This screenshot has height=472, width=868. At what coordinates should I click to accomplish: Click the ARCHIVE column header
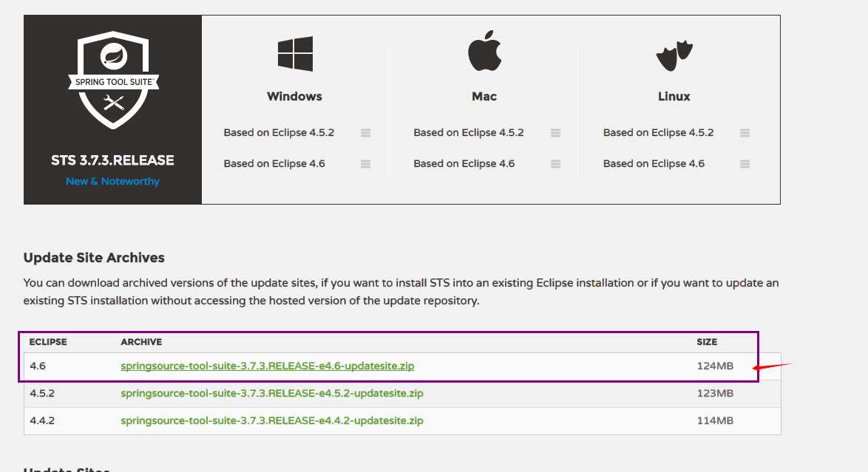click(x=141, y=342)
